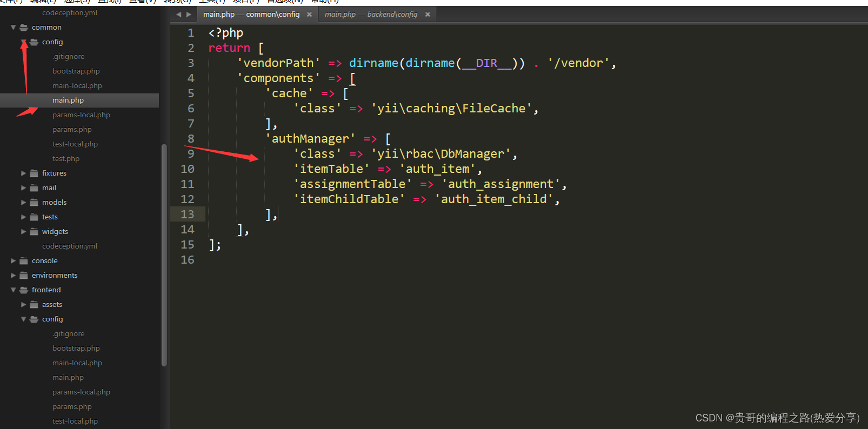Click line number 16 in gutter
The image size is (868, 429).
click(x=188, y=260)
